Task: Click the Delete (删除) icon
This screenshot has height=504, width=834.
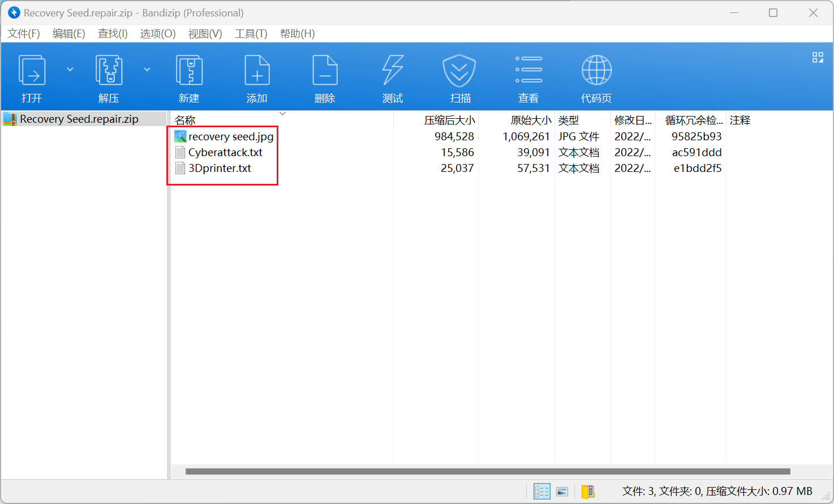Action: pos(325,71)
